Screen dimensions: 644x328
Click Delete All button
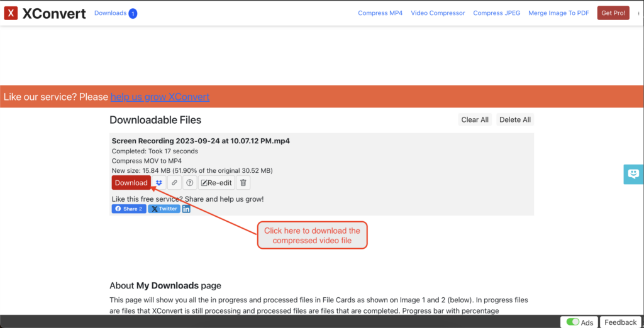click(515, 119)
